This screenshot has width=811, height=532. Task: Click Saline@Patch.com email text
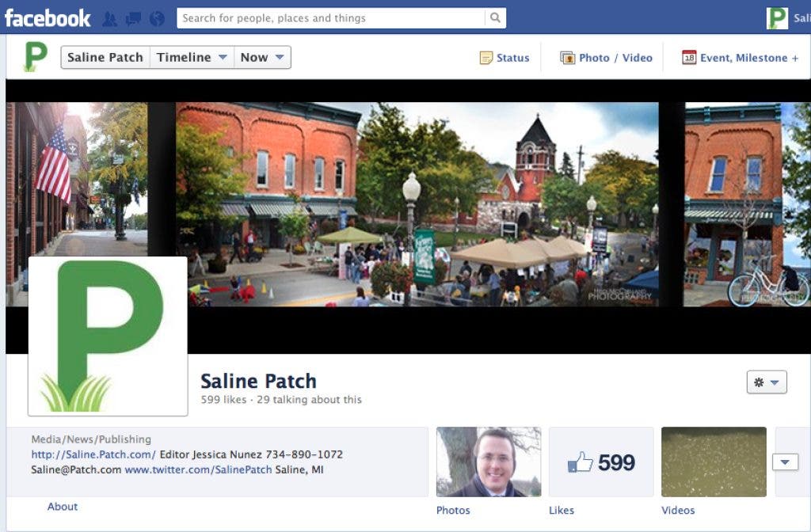(x=76, y=470)
